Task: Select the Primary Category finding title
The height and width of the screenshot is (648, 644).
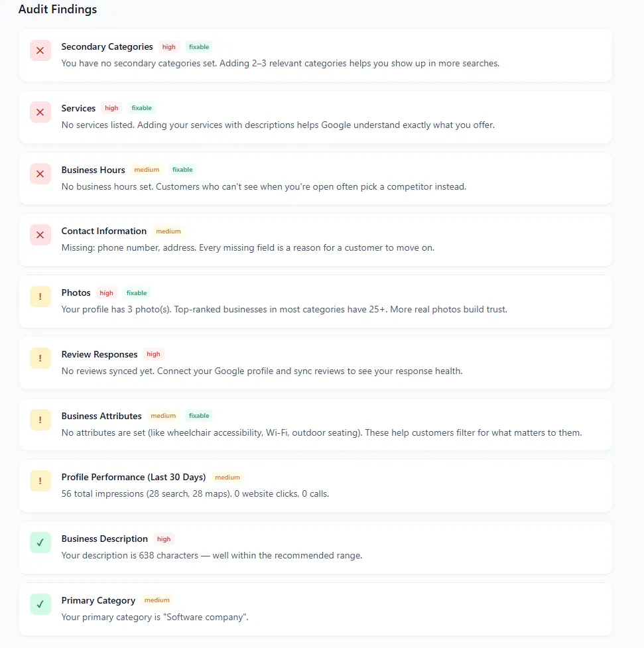Action: pyautogui.click(x=98, y=600)
